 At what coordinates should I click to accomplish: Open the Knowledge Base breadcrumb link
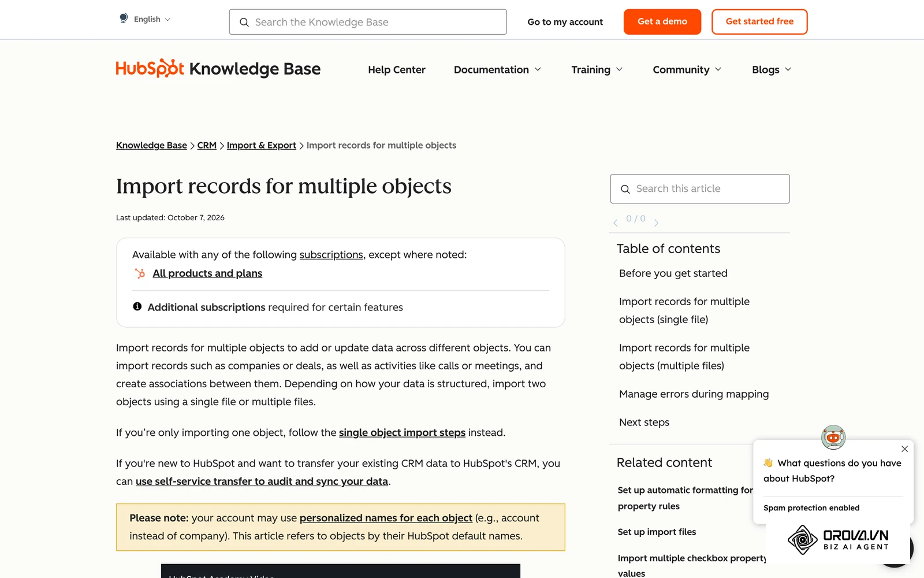pyautogui.click(x=151, y=145)
